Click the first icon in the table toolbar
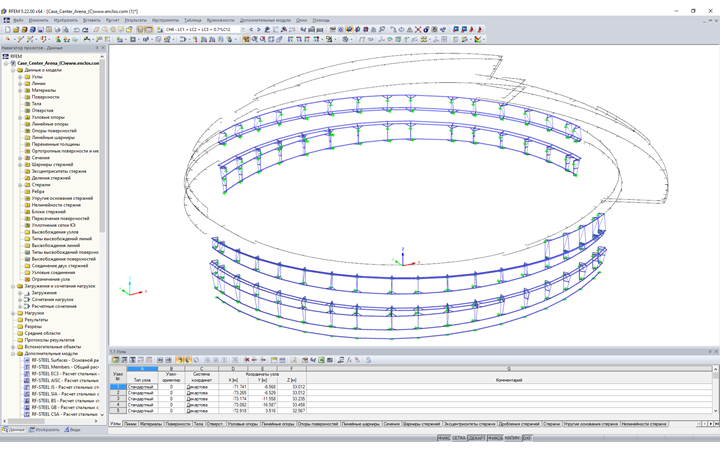Viewport: 720px width, 450px height. point(116,360)
